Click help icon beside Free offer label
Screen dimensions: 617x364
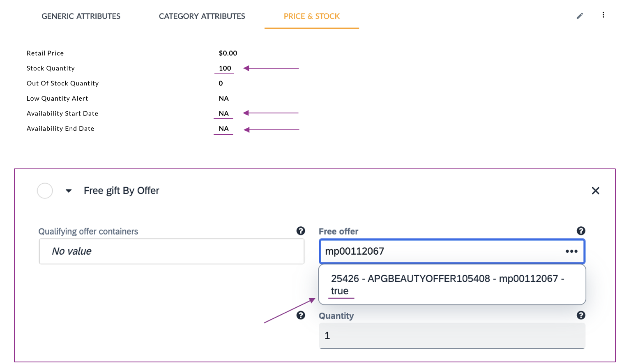[x=580, y=231]
